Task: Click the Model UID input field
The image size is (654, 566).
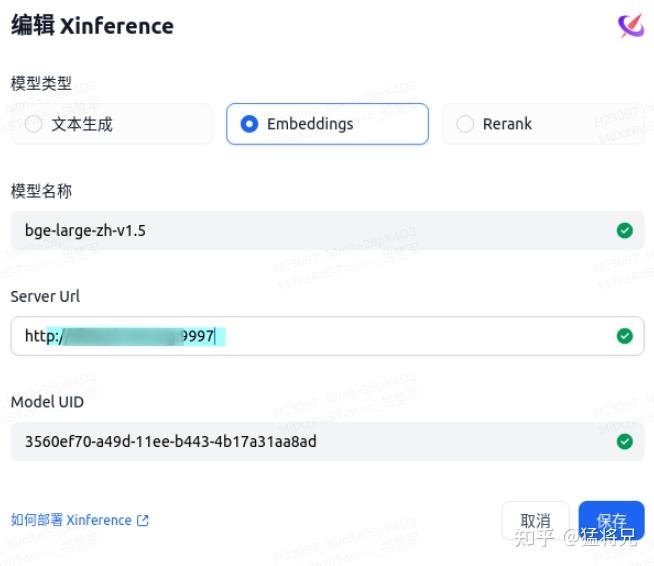Action: (x=300, y=441)
